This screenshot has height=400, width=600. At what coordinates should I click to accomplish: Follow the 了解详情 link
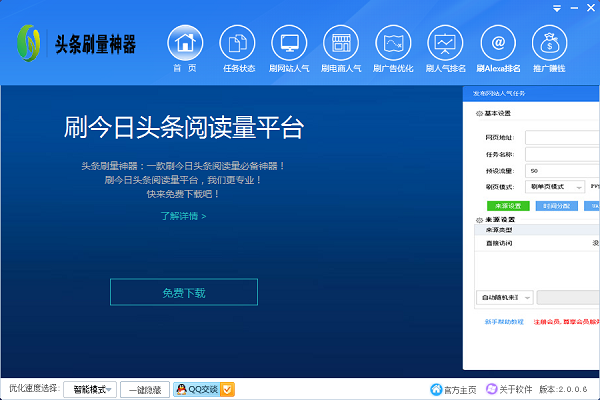point(183,215)
